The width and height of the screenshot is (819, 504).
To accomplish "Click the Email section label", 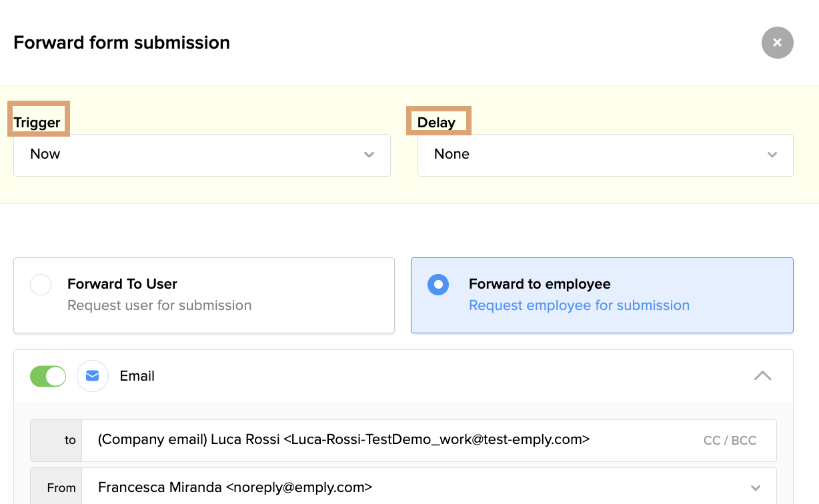I will click(137, 376).
